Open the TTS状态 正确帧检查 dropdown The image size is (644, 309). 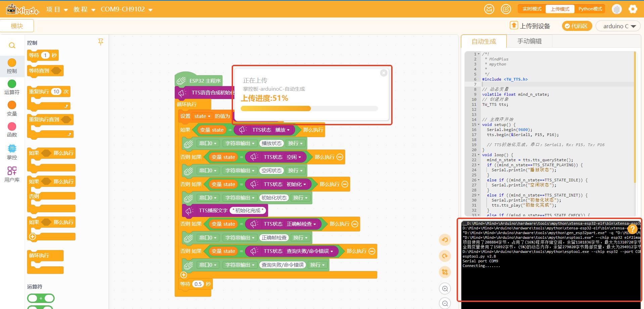coord(301,224)
